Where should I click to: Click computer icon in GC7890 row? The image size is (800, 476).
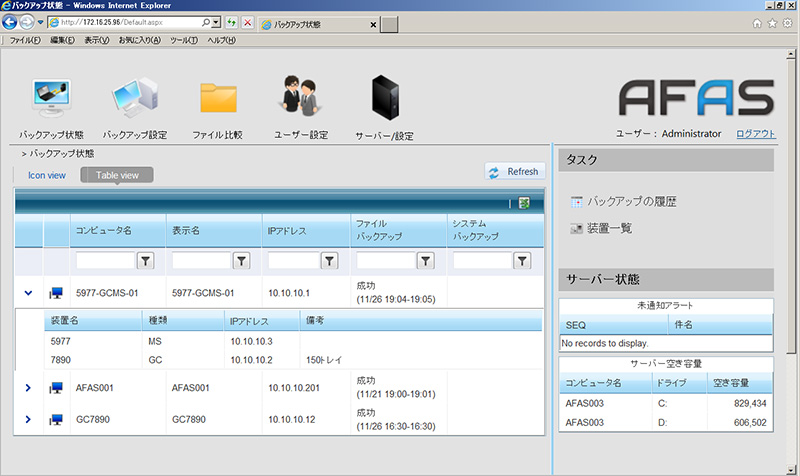[x=56, y=419]
